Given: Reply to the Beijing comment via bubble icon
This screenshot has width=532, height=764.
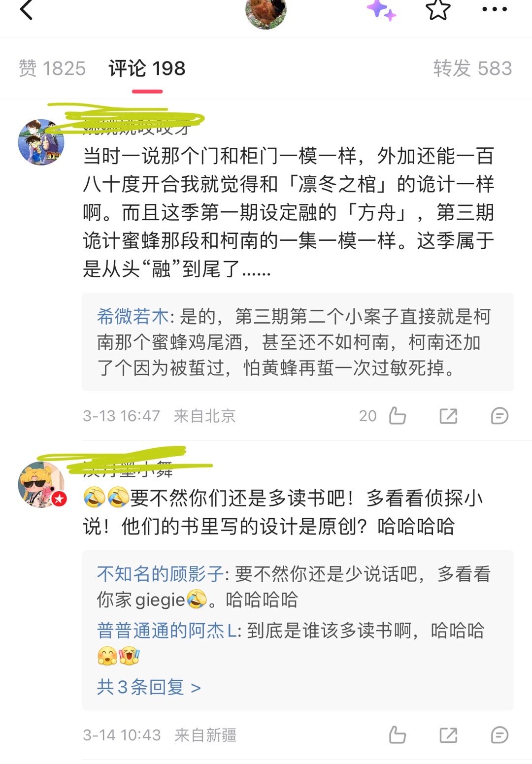Looking at the screenshot, I should pyautogui.click(x=499, y=416).
